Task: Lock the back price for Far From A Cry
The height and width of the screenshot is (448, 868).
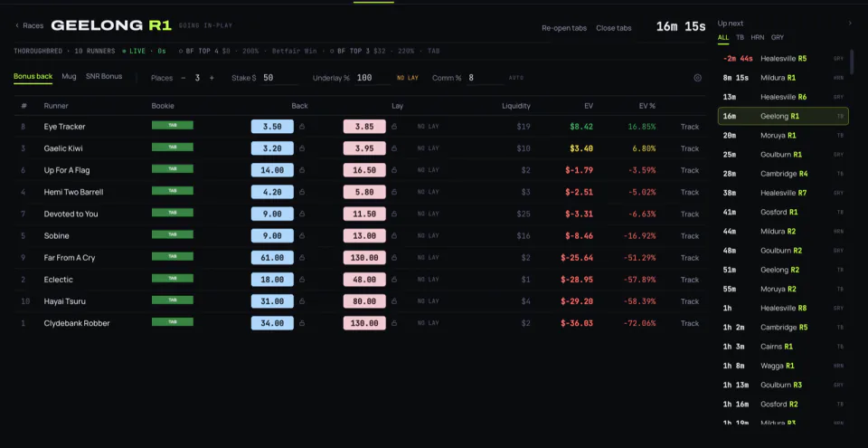Action: (302, 258)
